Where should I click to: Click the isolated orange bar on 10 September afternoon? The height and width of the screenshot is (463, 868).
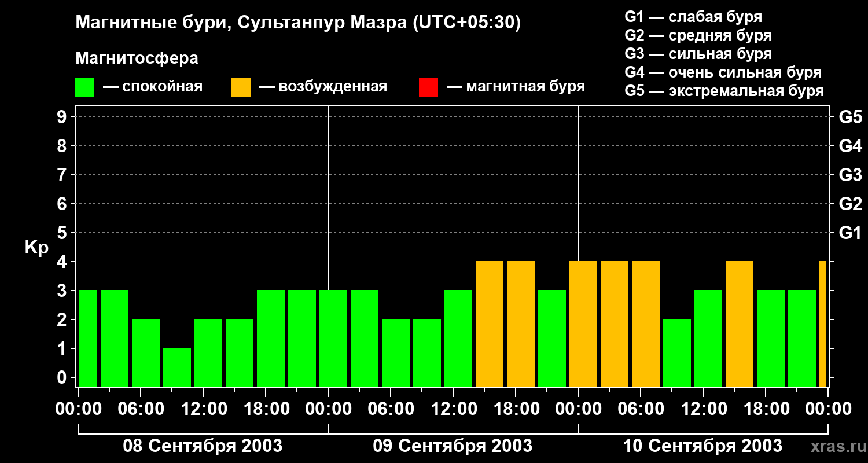(x=740, y=324)
